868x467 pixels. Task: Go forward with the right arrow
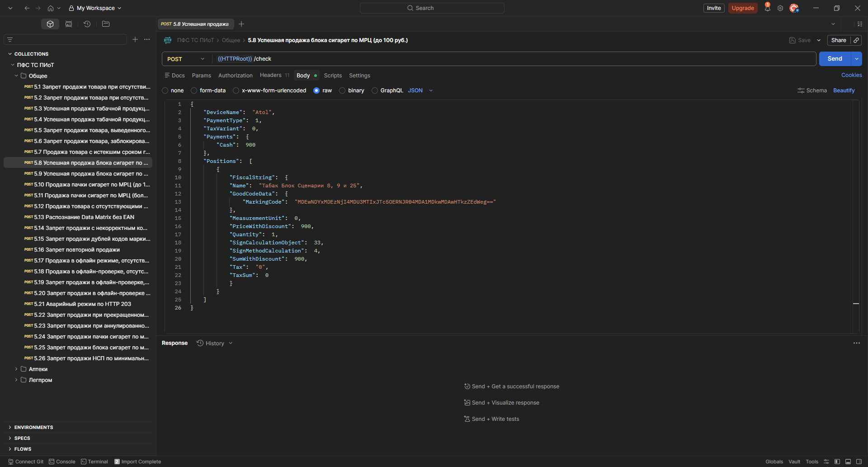(x=38, y=8)
